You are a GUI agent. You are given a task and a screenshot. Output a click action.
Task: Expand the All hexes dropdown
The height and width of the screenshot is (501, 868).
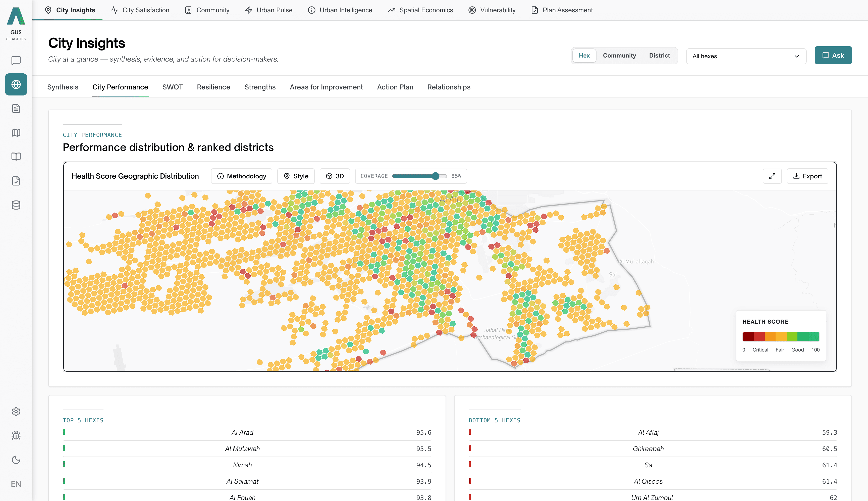pyautogui.click(x=746, y=56)
